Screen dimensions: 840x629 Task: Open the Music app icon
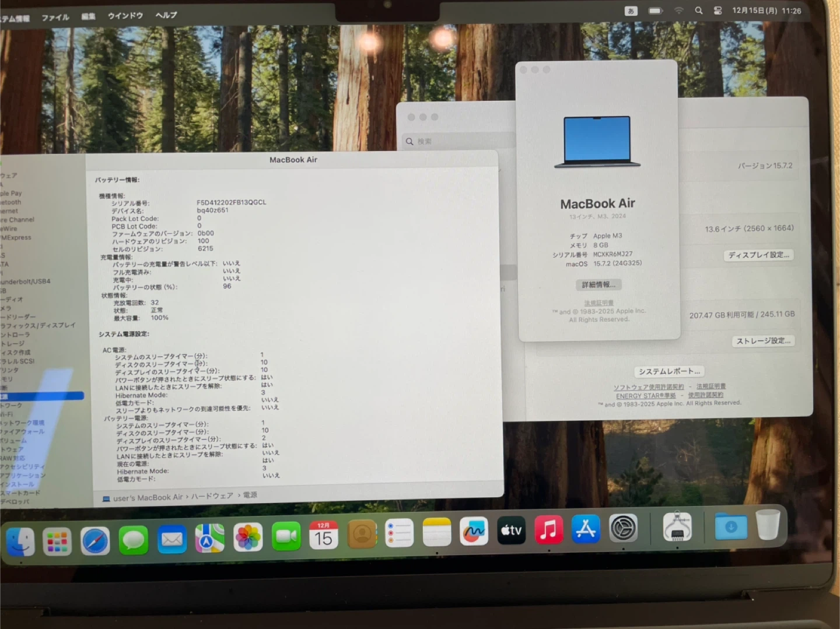click(x=548, y=530)
